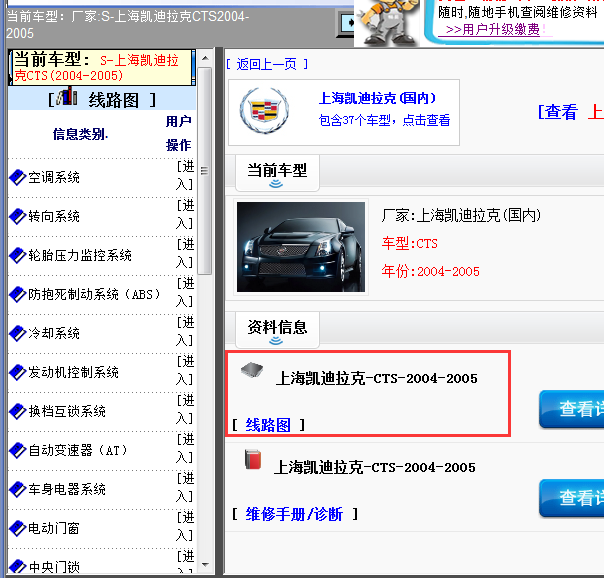Click the grey chip icon for 线路图 entry
Viewport: 604px width, 578px height.
click(252, 370)
